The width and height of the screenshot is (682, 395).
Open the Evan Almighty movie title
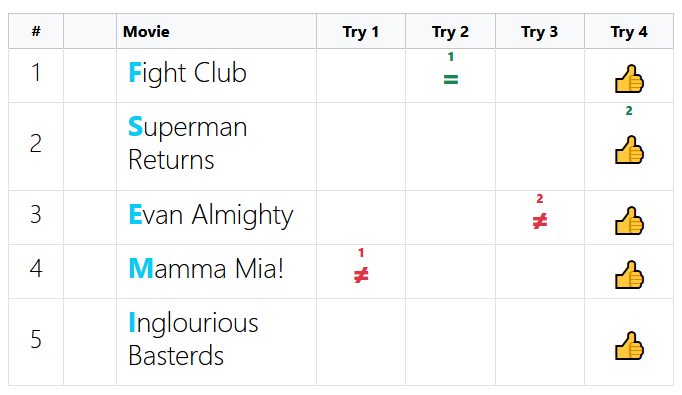pyautogui.click(x=211, y=215)
